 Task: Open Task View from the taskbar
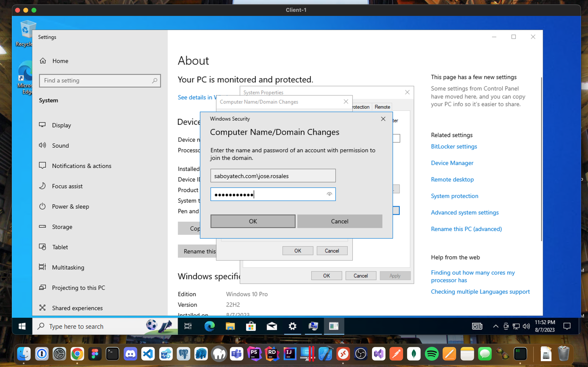coord(188,326)
